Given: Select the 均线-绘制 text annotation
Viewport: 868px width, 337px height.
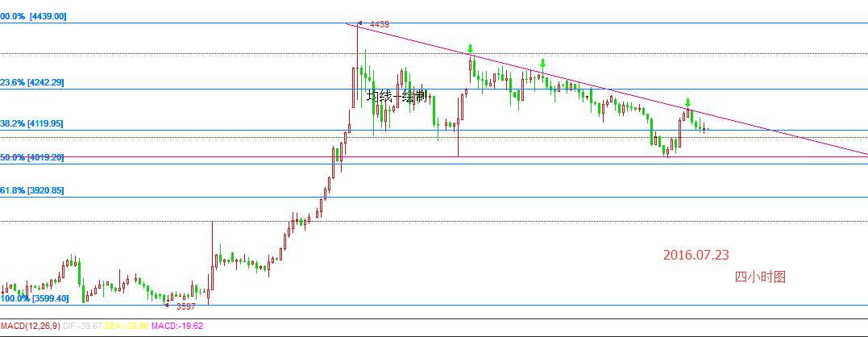Looking at the screenshot, I should [397, 97].
